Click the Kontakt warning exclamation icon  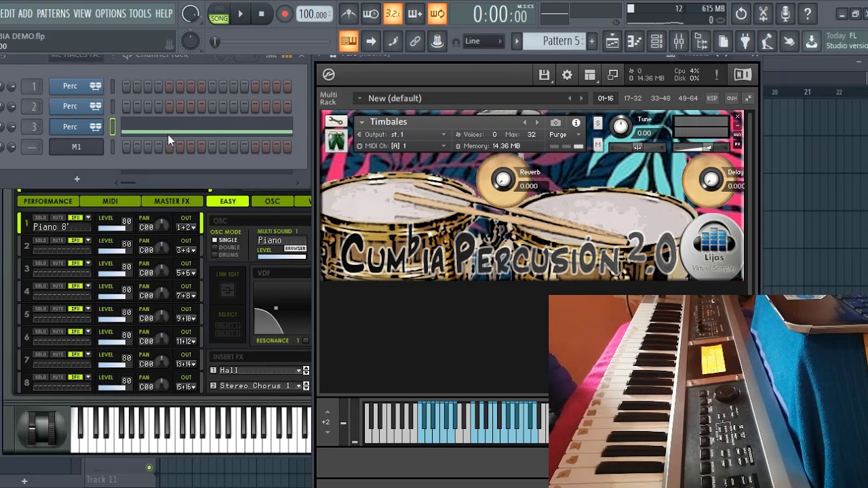pyautogui.click(x=716, y=75)
